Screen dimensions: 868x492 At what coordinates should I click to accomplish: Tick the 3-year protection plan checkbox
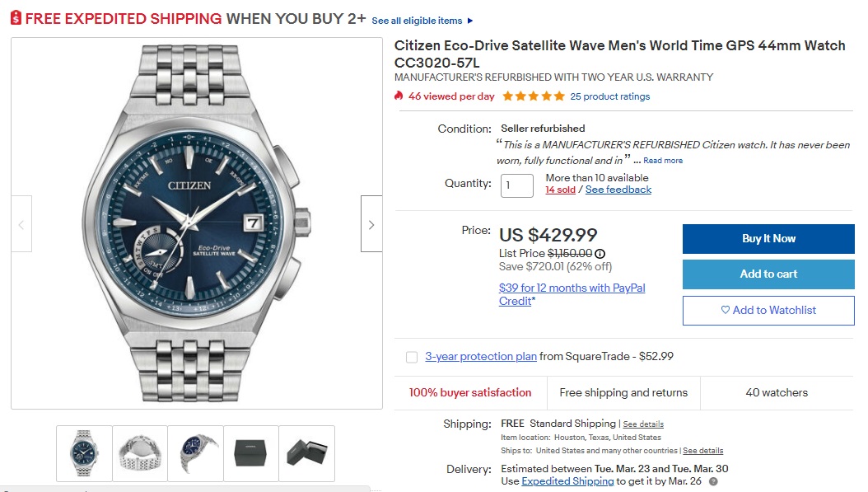(412, 357)
